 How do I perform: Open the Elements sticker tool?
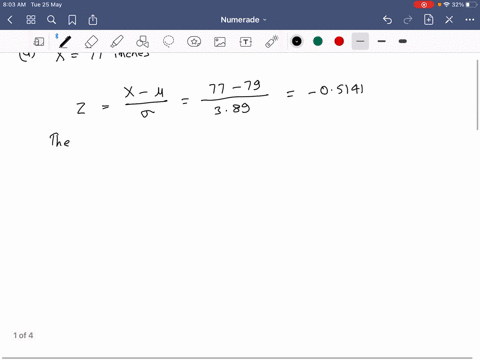pos(194,42)
